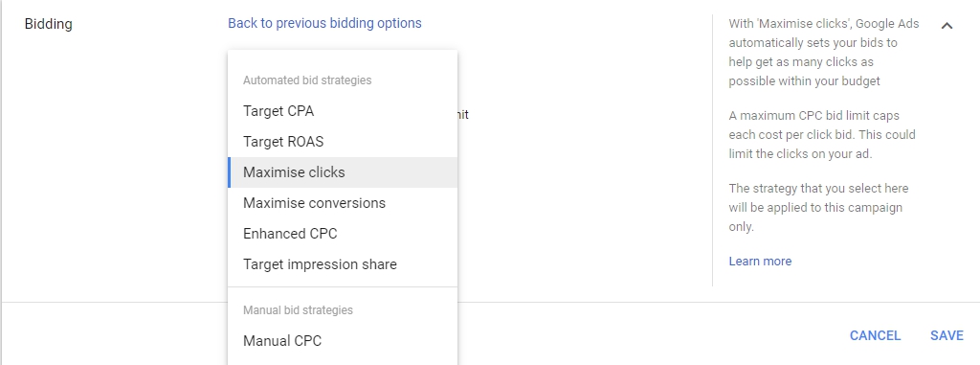980x365 pixels.
Task: Click the 'With Maximise clicks' help paragraph
Action: tap(824, 53)
